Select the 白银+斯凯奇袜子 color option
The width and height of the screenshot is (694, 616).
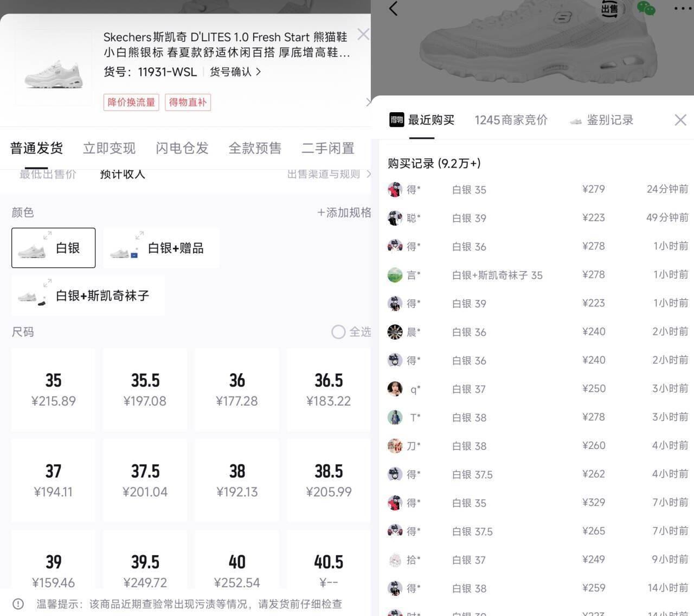88,296
